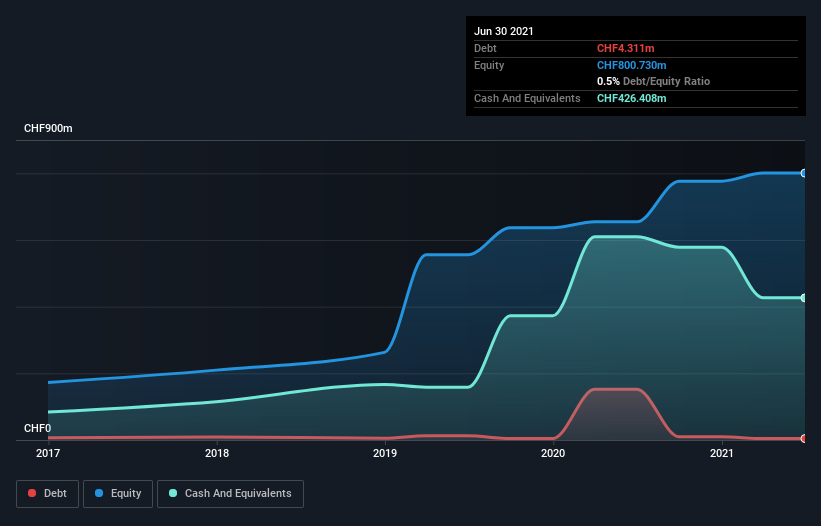
Task: Click the 2019 axis label
Action: click(385, 453)
